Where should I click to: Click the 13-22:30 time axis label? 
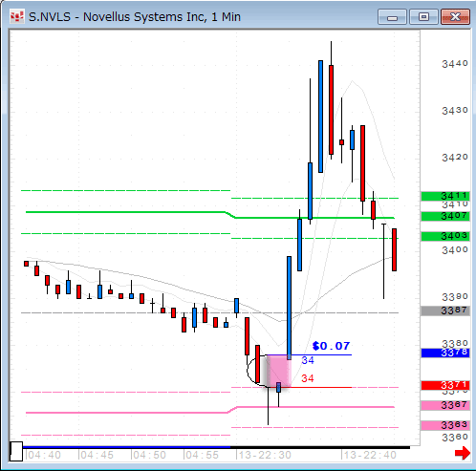click(265, 455)
